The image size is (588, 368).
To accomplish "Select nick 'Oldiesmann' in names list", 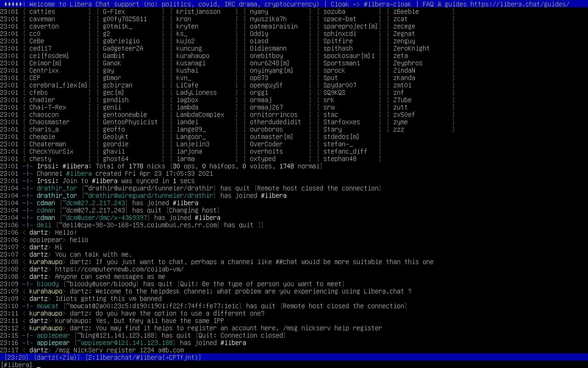I will point(268,48).
